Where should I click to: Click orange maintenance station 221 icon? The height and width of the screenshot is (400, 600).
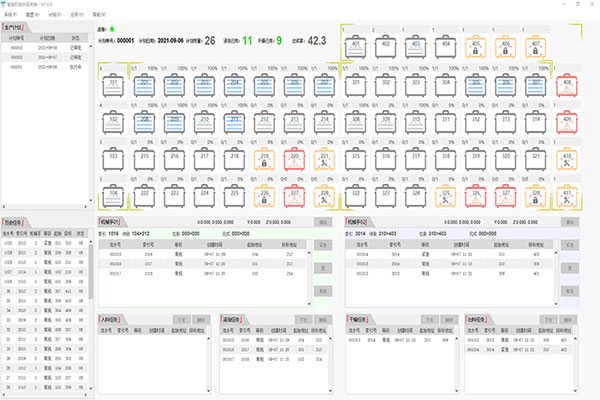coord(324,159)
